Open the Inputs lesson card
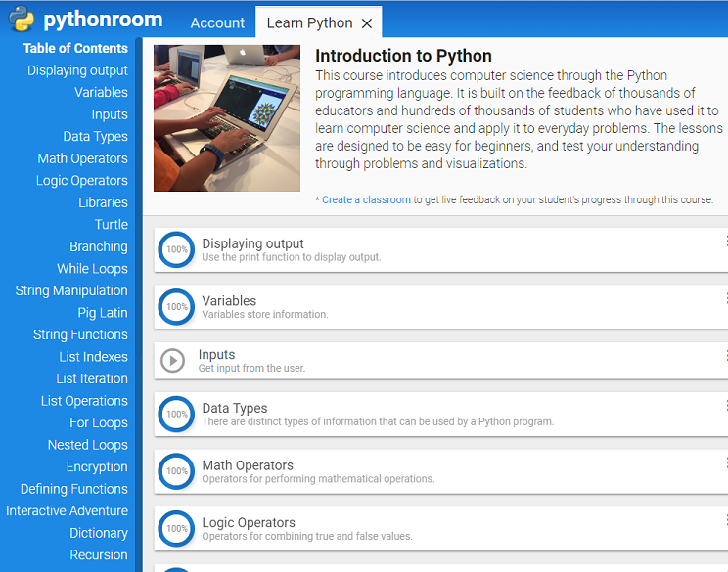This screenshot has height=572, width=728. pyautogui.click(x=441, y=361)
